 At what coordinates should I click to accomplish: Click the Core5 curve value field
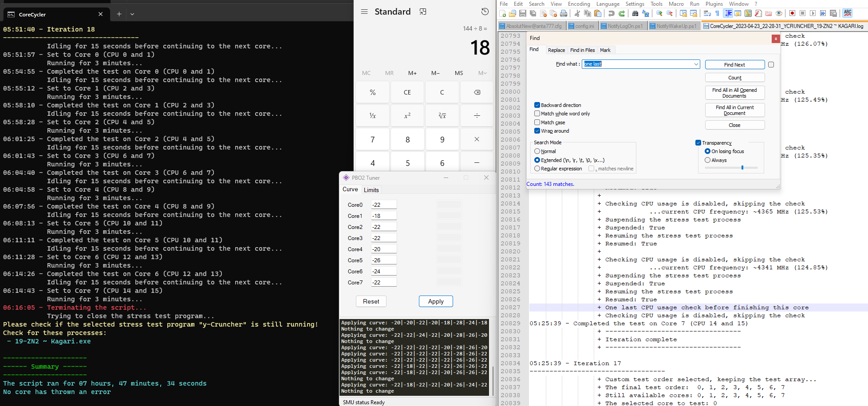[384, 260]
